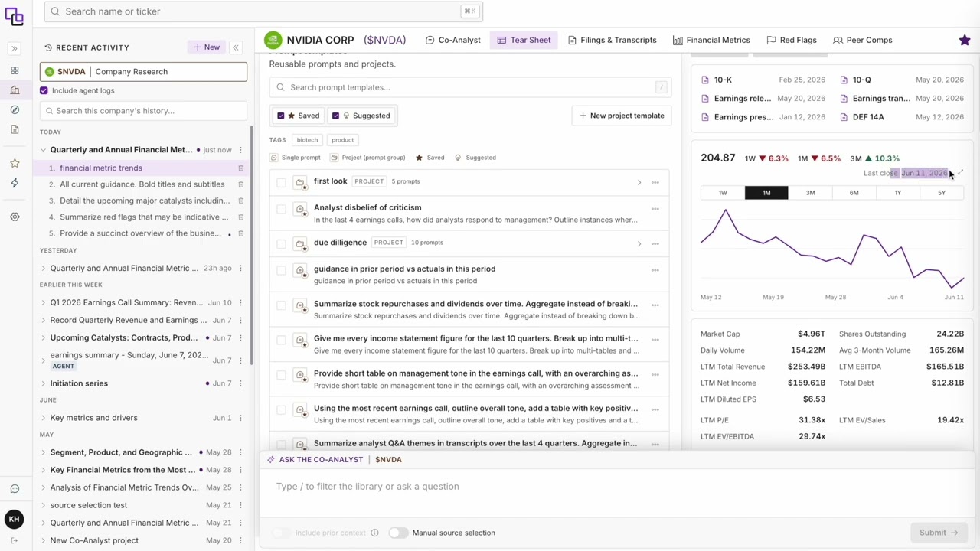The height and width of the screenshot is (551, 980).
Task: Expand the left navigation sidebar
Action: point(14,48)
